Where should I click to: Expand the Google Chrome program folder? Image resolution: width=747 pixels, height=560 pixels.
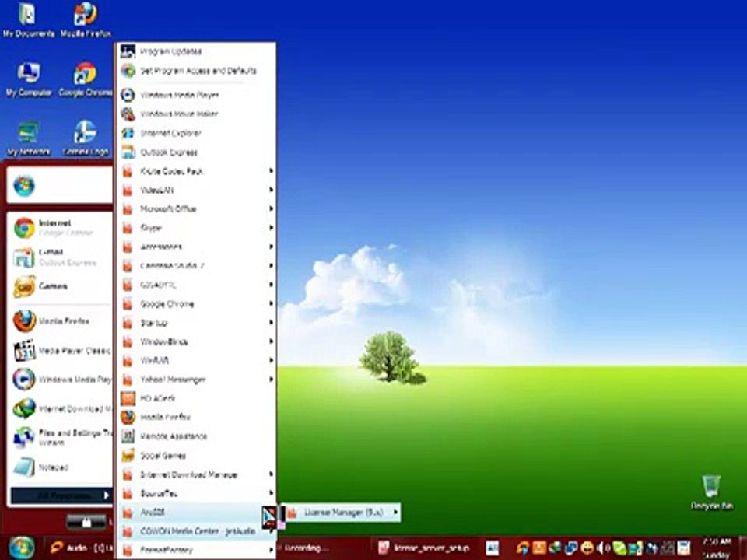click(x=195, y=304)
